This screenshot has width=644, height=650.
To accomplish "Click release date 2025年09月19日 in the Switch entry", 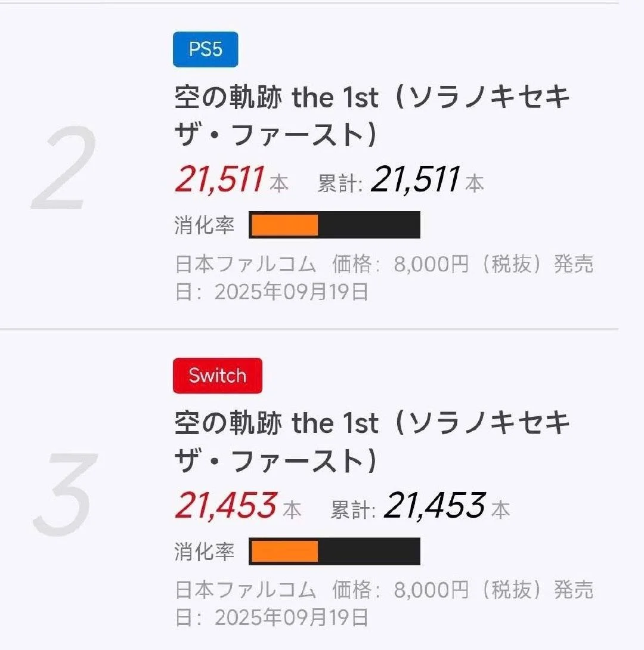I will point(291,618).
